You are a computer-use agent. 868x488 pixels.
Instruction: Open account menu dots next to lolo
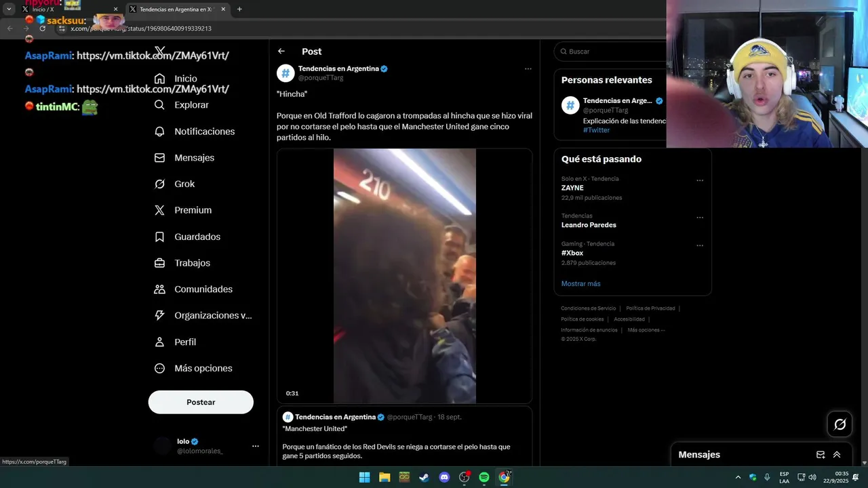pos(256,446)
